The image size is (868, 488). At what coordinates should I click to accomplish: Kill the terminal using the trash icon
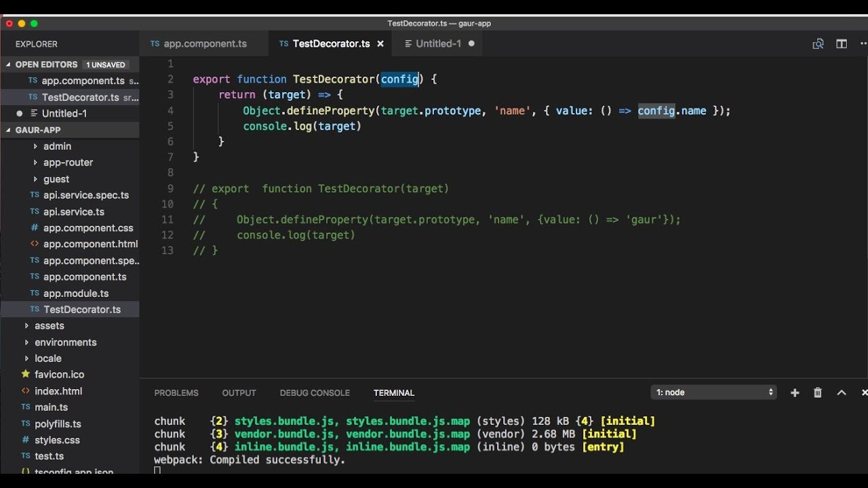(818, 392)
